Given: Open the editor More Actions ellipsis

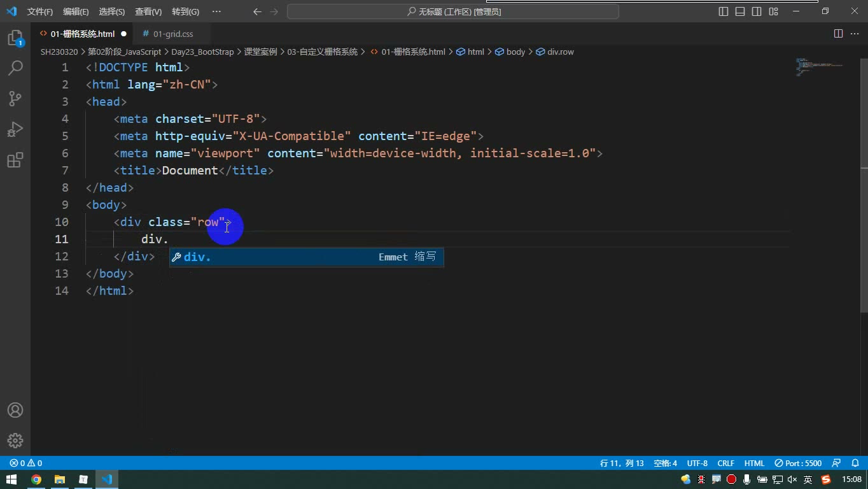Looking at the screenshot, I should 855,34.
